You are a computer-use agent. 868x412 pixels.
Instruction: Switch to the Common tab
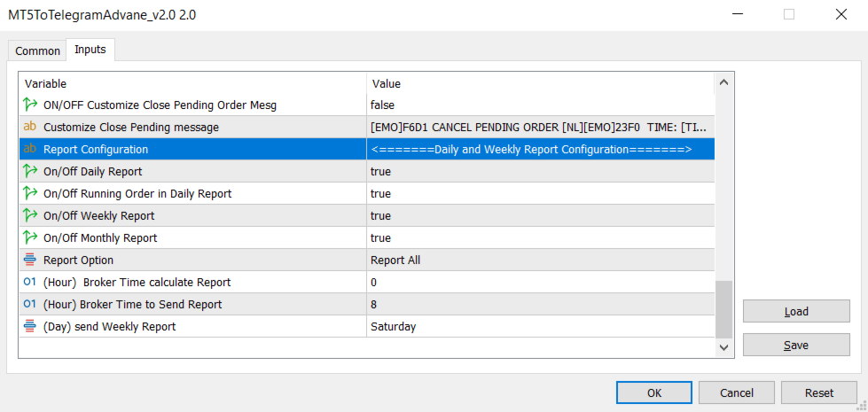(x=37, y=51)
